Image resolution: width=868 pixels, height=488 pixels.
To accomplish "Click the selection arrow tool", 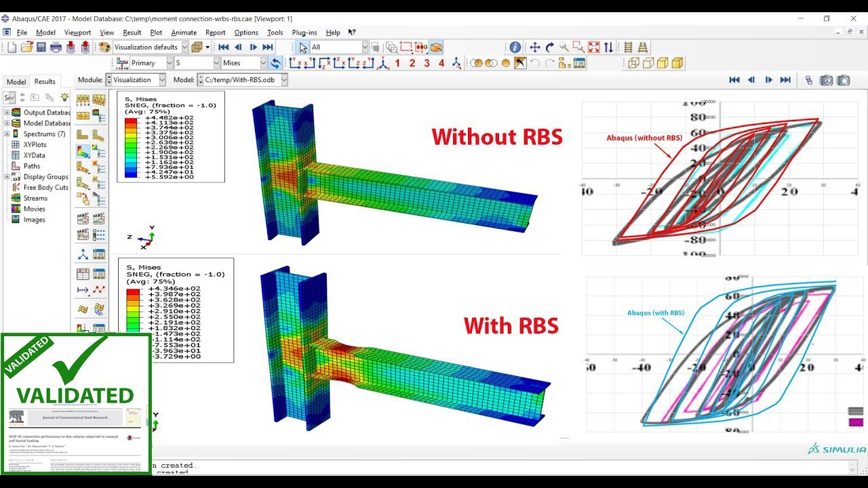I will (x=303, y=47).
